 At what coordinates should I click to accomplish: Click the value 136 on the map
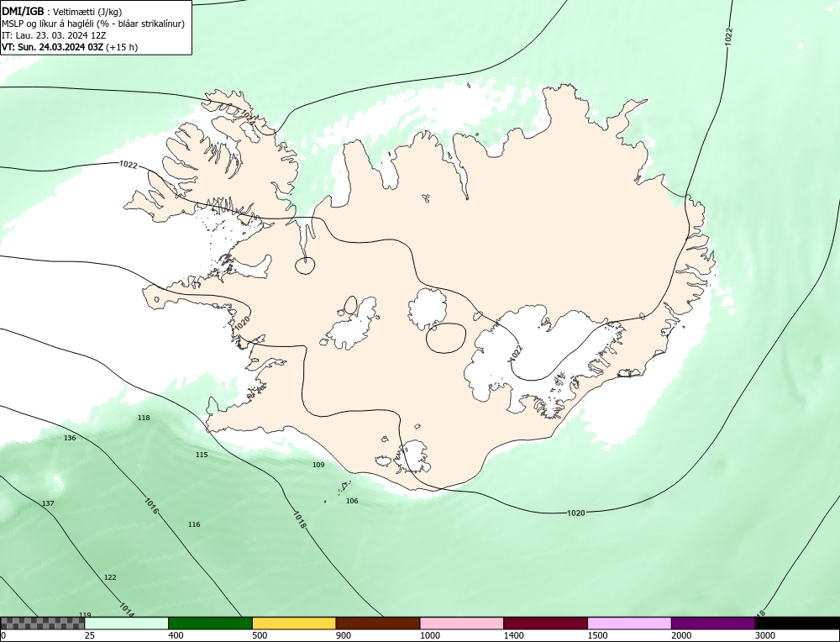click(x=70, y=438)
